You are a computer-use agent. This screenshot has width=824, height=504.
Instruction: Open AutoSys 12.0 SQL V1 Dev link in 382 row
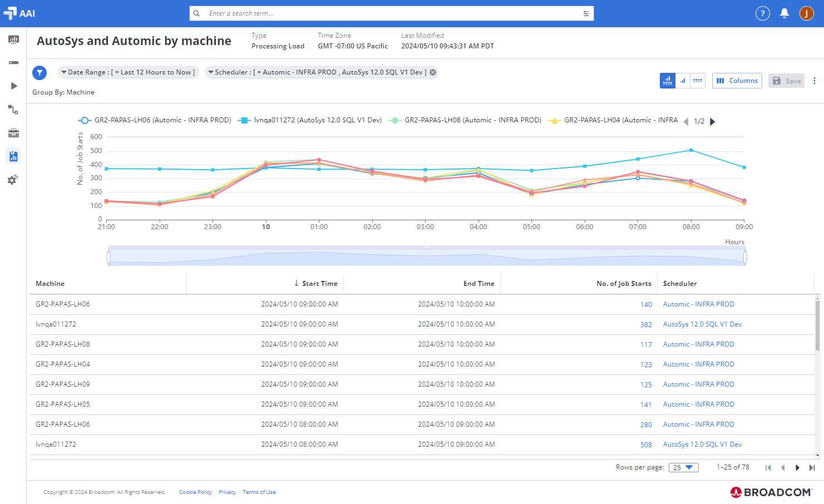pyautogui.click(x=702, y=324)
